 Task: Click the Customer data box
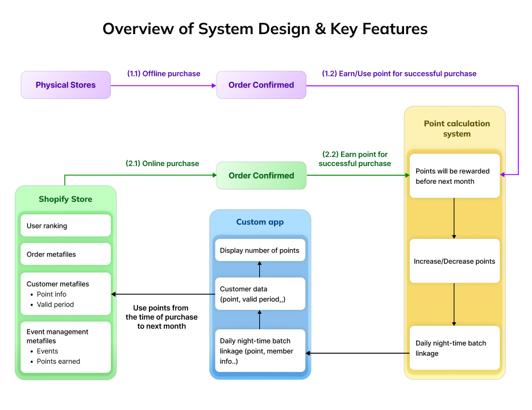coord(260,294)
